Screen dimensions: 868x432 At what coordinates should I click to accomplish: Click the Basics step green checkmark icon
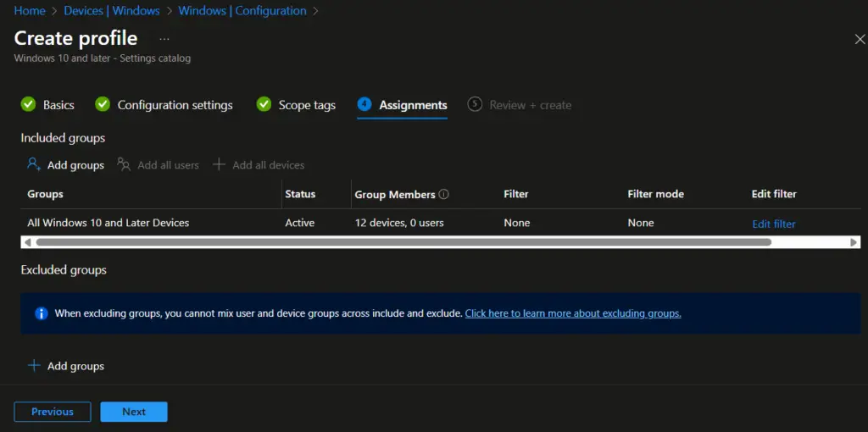pos(29,104)
